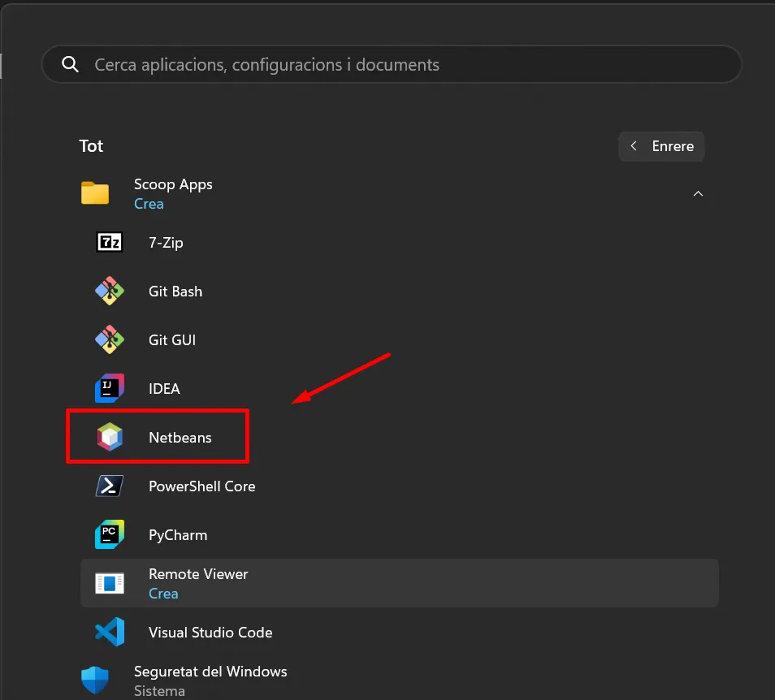Click the PowerShell Core icon

point(110,486)
